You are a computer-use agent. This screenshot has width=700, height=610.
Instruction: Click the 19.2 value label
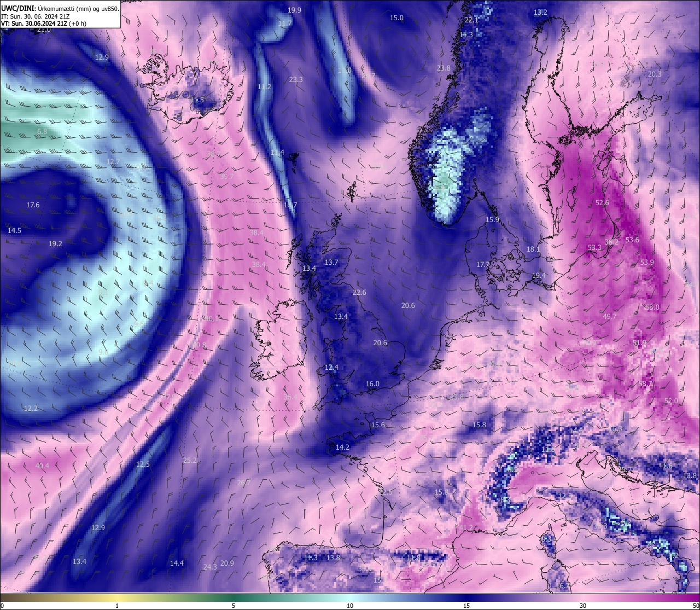[55, 244]
